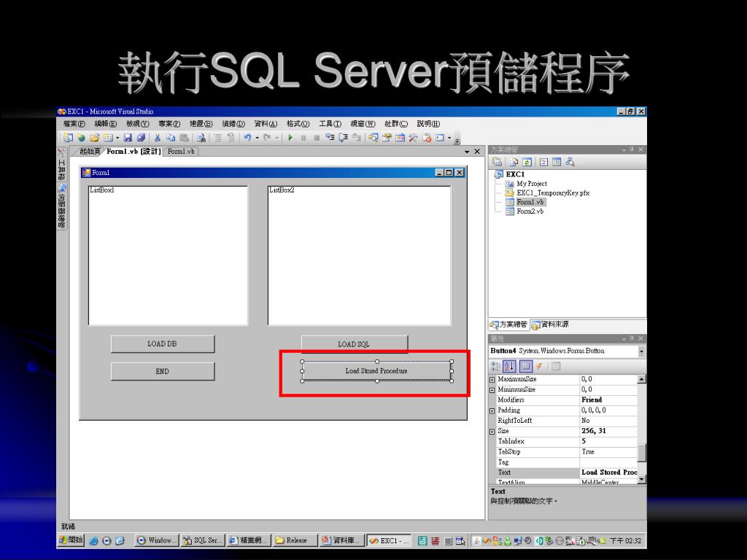The width and height of the screenshot is (747, 560).
Task: Click the Refresh icon in Solution Explorer
Action: click(x=527, y=162)
